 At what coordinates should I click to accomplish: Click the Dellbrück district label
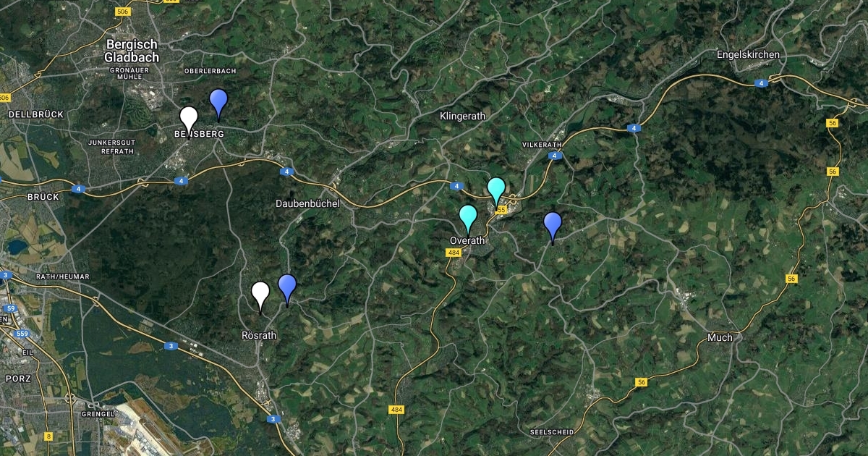click(36, 114)
